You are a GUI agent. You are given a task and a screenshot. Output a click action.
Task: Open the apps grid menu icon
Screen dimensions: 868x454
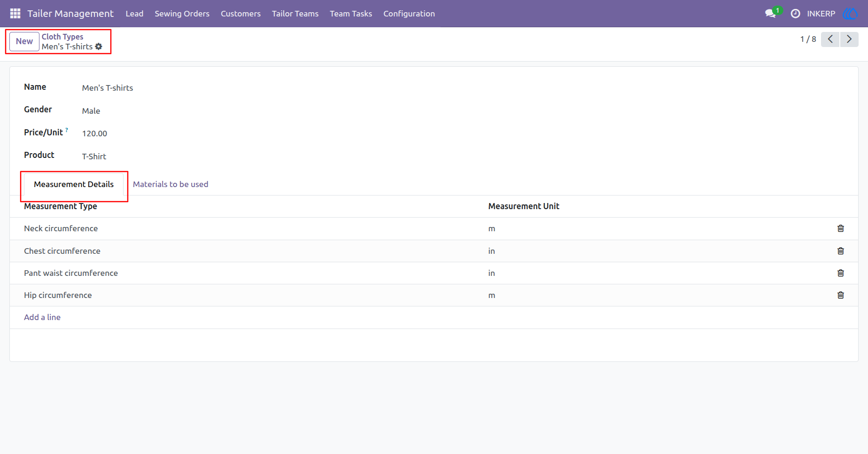pyautogui.click(x=15, y=14)
